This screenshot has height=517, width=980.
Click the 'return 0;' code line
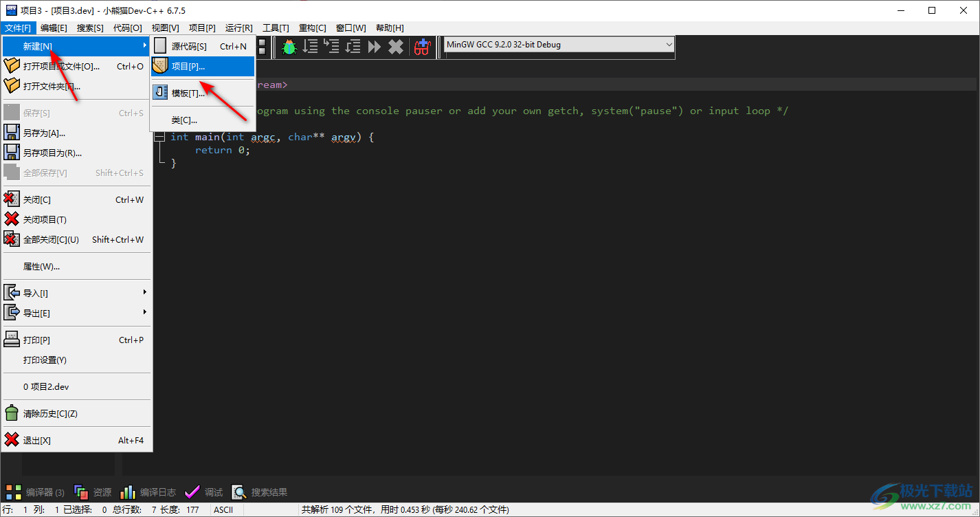[x=223, y=150]
